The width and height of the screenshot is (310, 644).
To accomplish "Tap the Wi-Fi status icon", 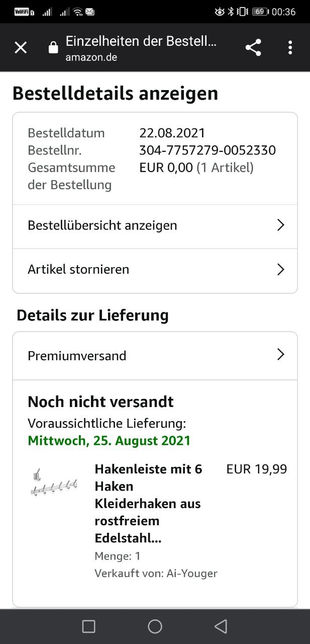I will 77,12.
